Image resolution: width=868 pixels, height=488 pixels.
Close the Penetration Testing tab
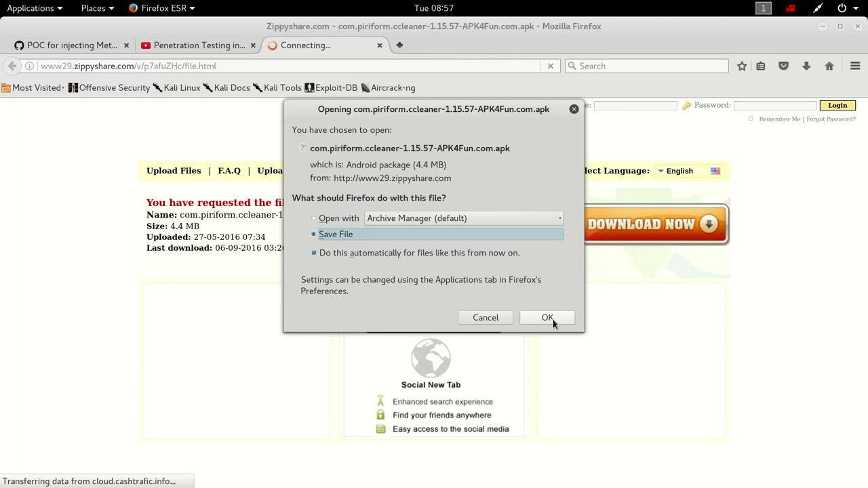click(x=253, y=45)
